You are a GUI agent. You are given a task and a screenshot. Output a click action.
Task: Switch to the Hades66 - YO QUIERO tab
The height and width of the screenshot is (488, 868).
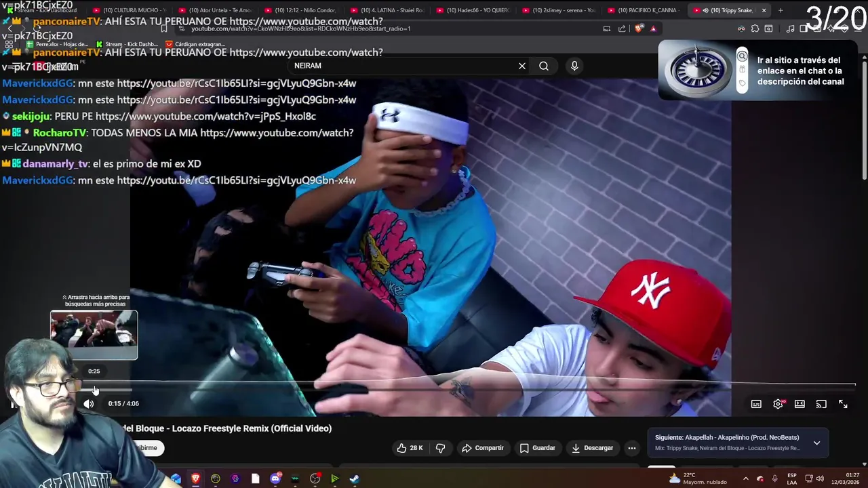(473, 10)
